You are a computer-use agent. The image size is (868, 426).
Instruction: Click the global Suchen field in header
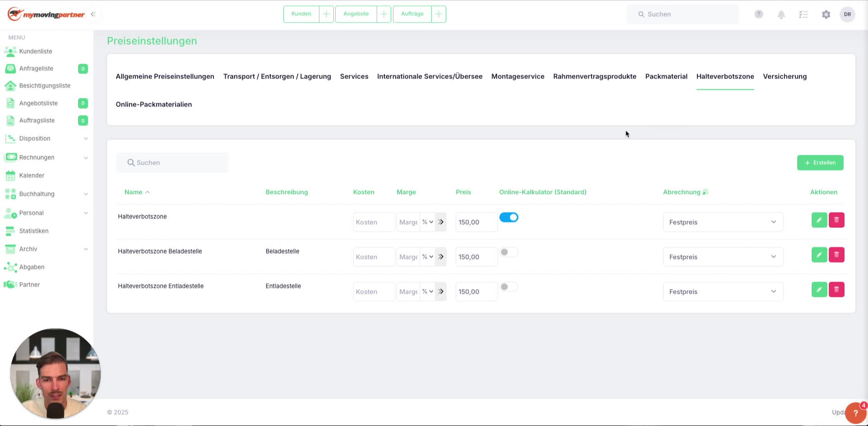(x=683, y=14)
